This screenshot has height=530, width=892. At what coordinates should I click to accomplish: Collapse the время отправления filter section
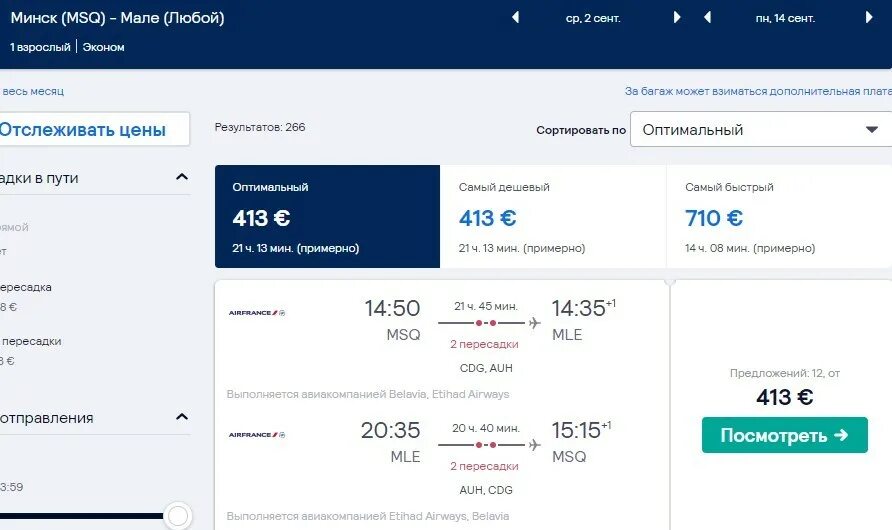click(181, 417)
